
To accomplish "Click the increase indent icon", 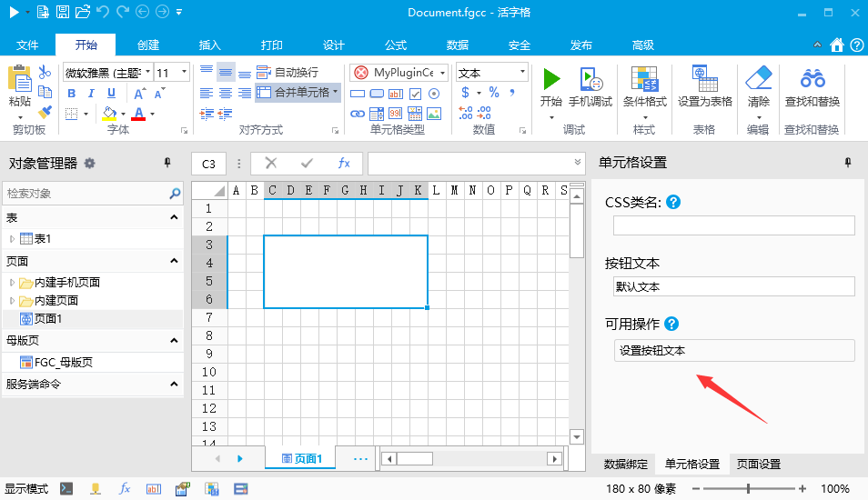I will pyautogui.click(x=207, y=114).
